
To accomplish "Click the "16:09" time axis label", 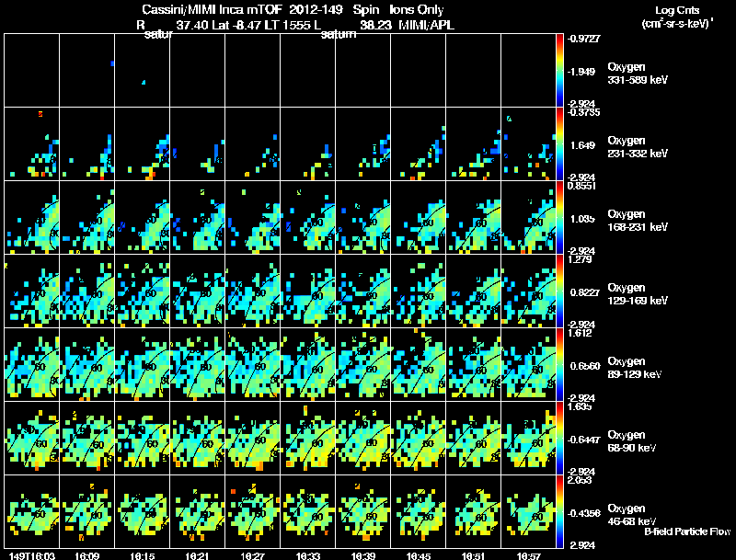I will [x=86, y=555].
